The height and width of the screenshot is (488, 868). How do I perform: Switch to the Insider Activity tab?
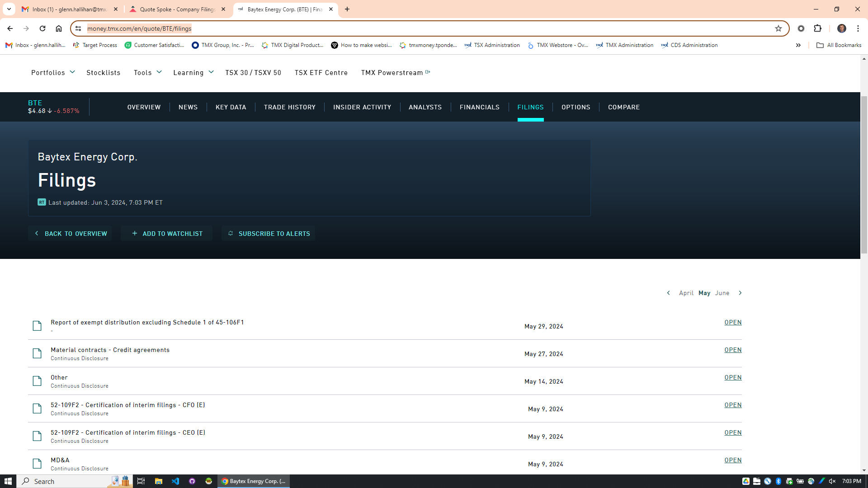[x=362, y=107]
